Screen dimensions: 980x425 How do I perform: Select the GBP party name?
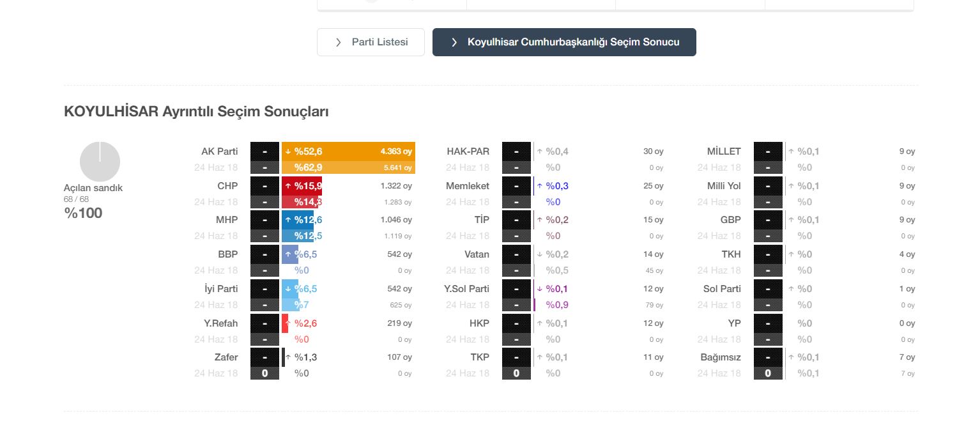[x=731, y=220]
